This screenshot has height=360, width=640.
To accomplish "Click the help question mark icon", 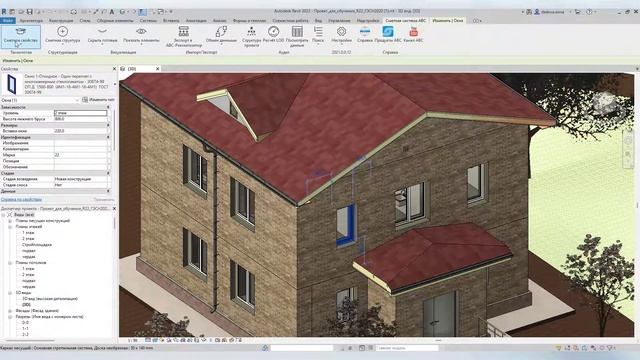I will (x=589, y=12).
